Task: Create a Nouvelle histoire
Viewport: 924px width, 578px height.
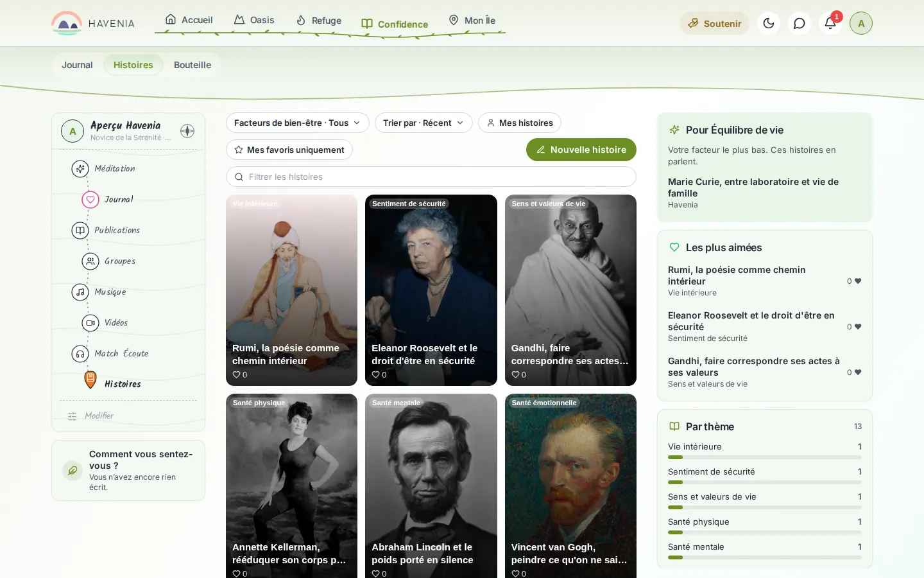Action: coord(581,150)
